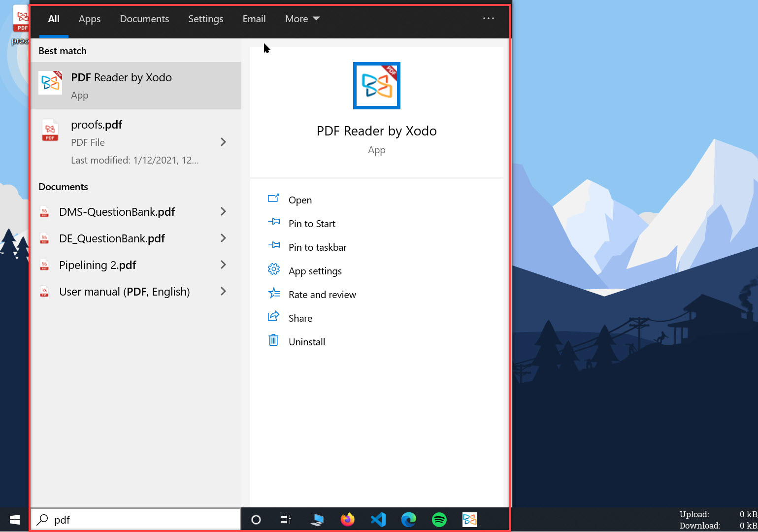Click the Xodo icon in Best match result
This screenshot has width=758, height=532.
[50, 82]
